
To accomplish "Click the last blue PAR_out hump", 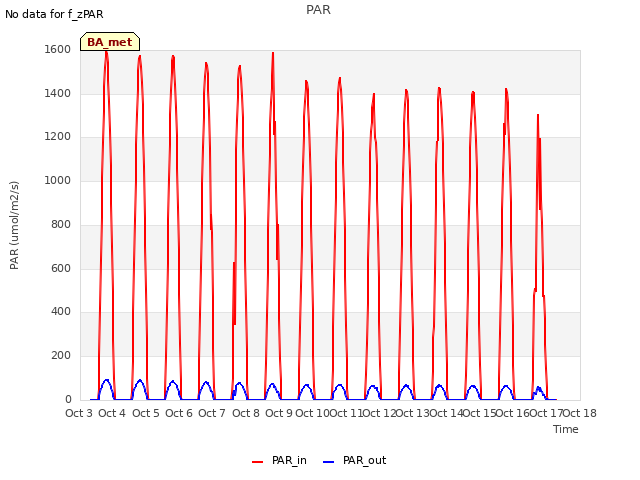I will point(539,392).
